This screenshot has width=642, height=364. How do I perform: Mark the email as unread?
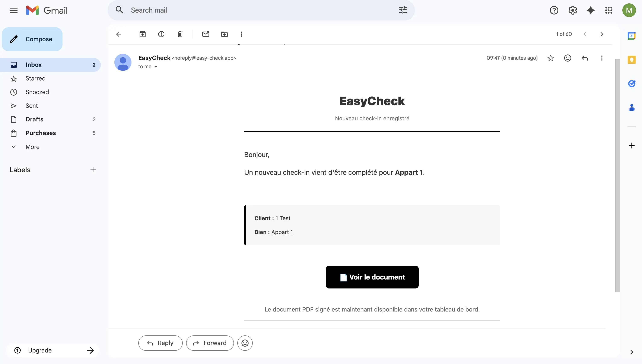coord(206,34)
